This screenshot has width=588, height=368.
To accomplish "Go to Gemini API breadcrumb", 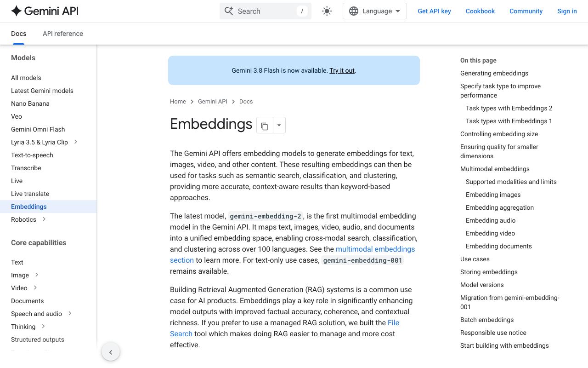I will 213,101.
